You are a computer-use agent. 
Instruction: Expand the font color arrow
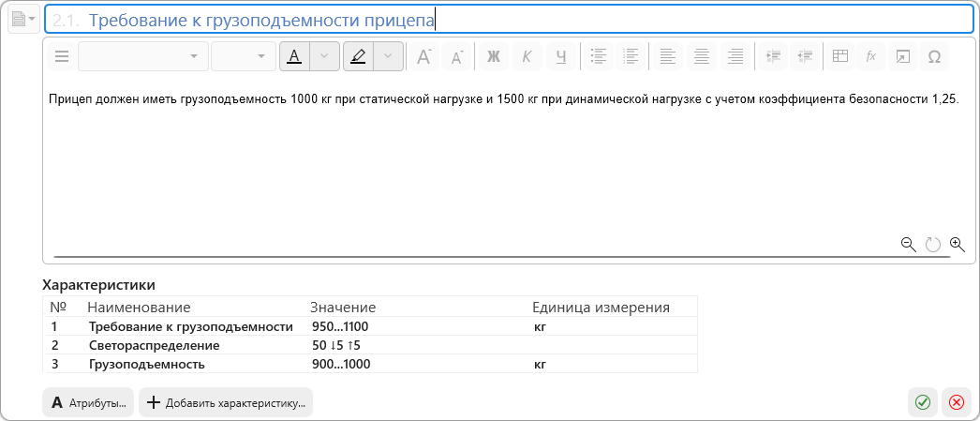tap(324, 57)
